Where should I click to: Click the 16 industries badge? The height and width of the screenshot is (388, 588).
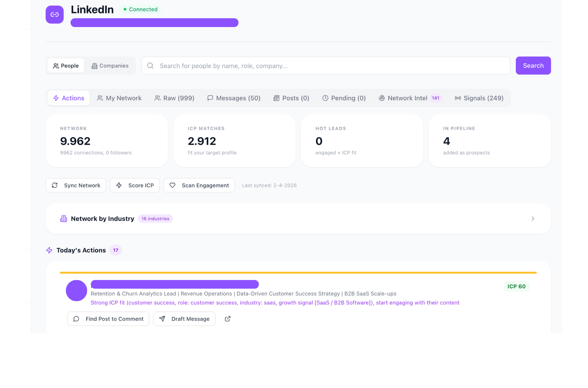pyautogui.click(x=155, y=218)
